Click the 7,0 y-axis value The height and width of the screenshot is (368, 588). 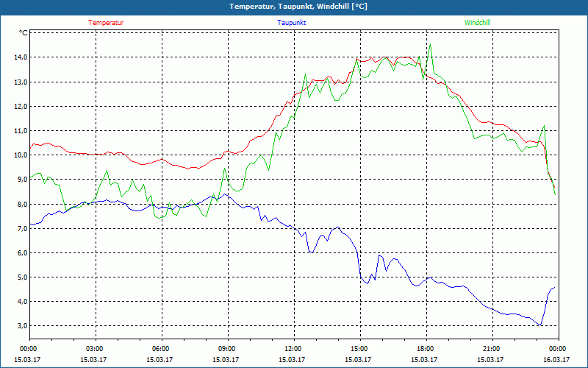[x=23, y=229]
